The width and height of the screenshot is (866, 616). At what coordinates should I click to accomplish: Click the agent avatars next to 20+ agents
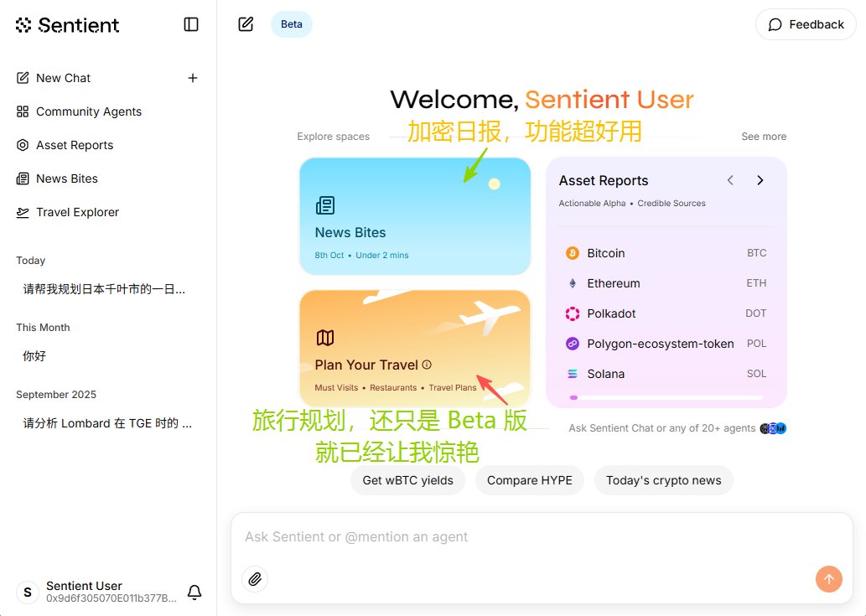pos(773,428)
